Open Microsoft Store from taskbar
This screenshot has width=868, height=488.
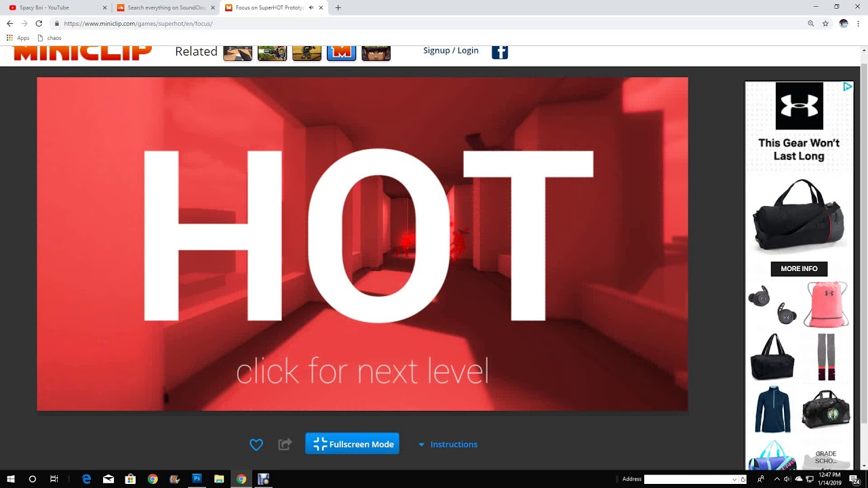click(130, 479)
